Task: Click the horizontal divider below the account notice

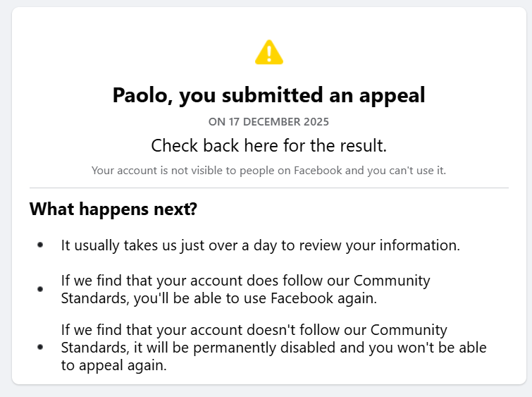Action: point(268,188)
